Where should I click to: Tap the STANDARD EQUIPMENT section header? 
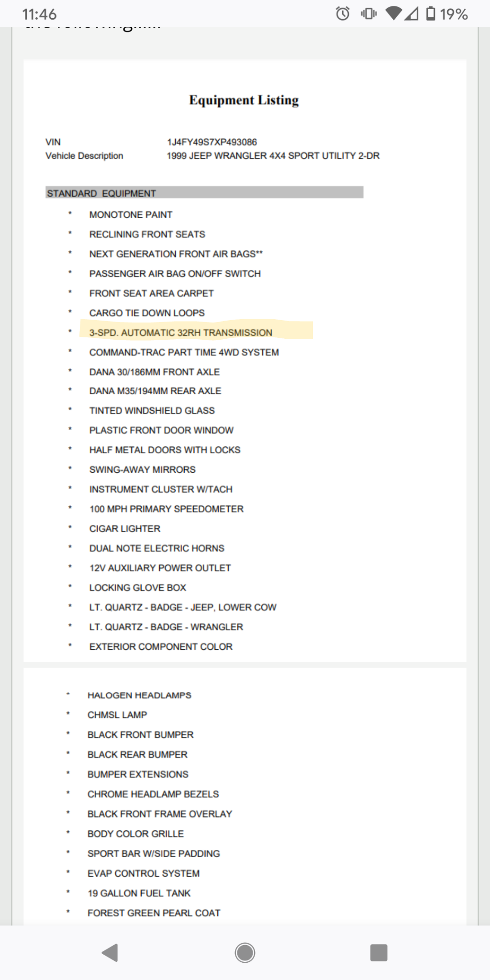click(101, 193)
